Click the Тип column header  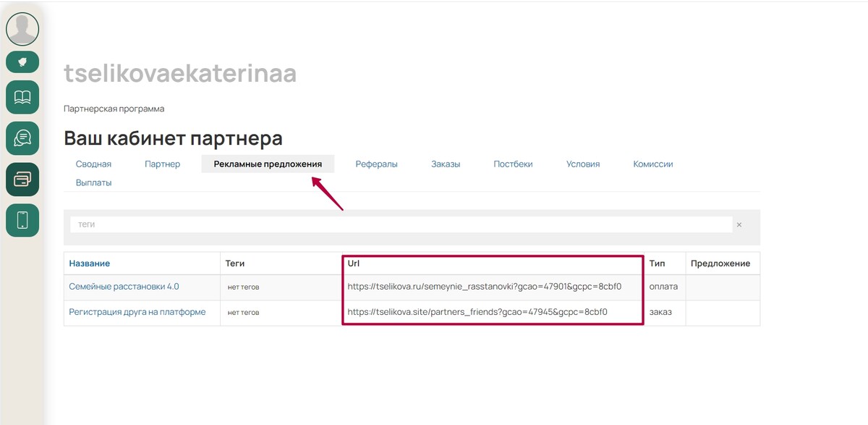point(657,264)
